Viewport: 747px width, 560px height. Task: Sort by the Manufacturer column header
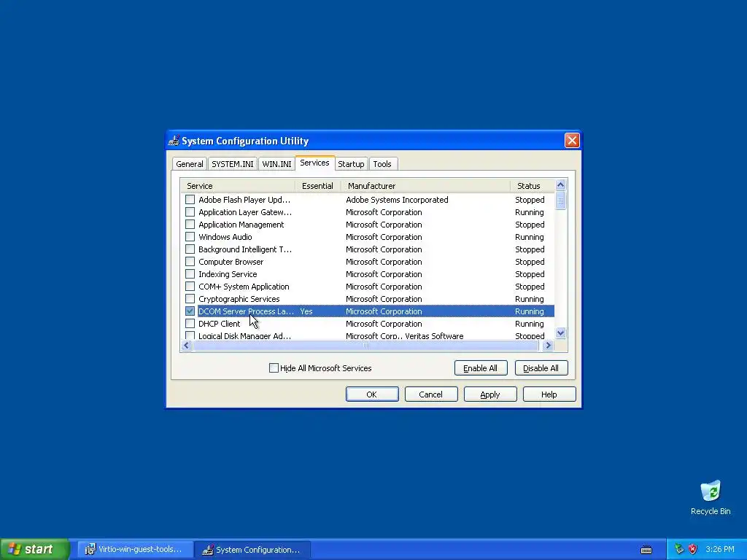click(x=425, y=186)
